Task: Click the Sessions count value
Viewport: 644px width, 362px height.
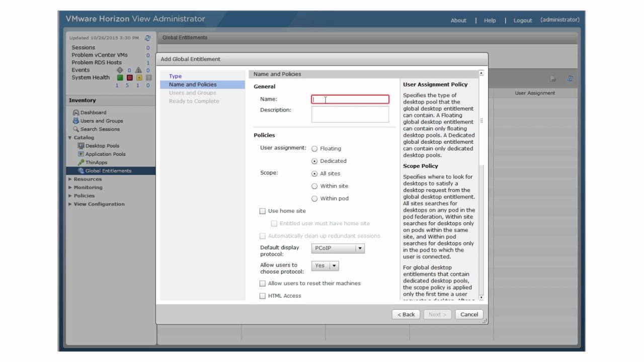Action: 148,48
